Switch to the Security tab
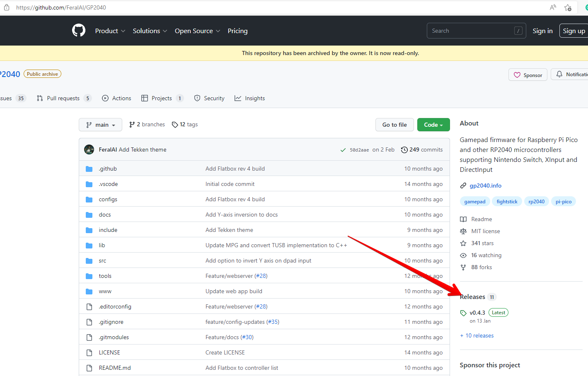Image resolution: width=588 pixels, height=376 pixels. 209,98
